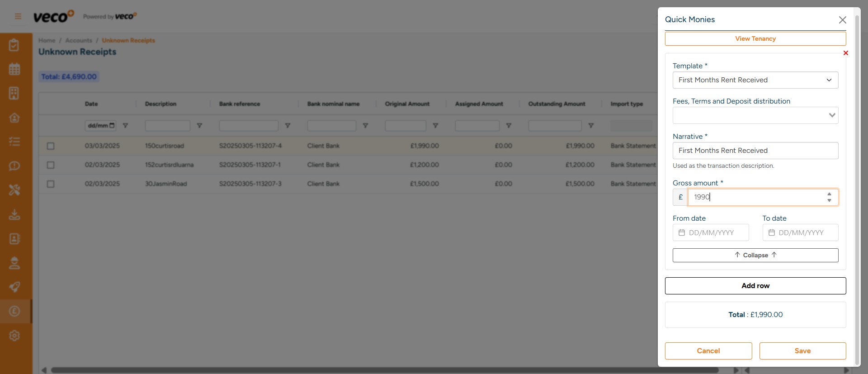Open the calendar sidebar icon
Screen dimensions: 868x374
point(14,69)
